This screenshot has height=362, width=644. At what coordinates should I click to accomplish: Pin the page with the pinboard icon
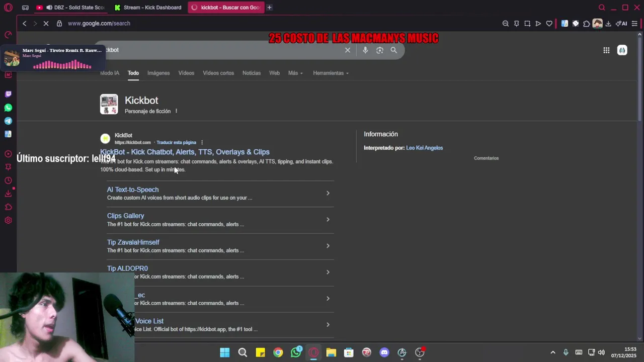coord(516,23)
